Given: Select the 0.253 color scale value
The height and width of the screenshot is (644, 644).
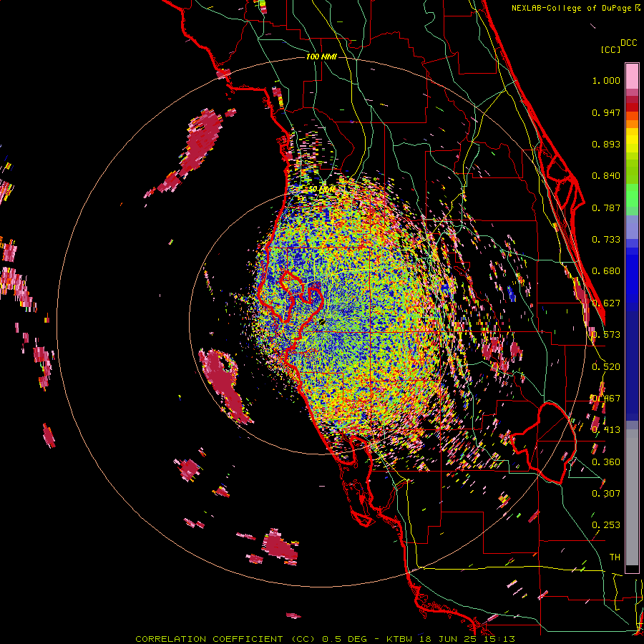Looking at the screenshot, I should (x=606, y=525).
